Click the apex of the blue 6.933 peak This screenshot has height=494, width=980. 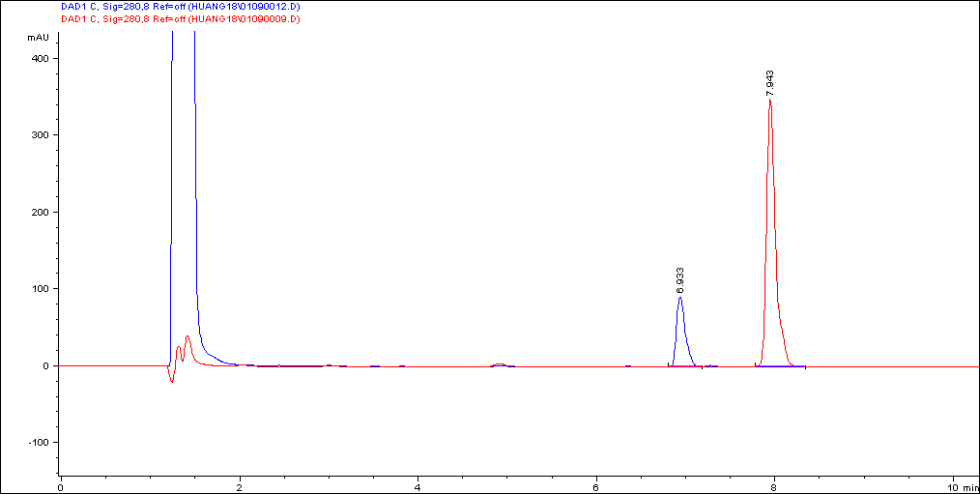click(x=680, y=298)
